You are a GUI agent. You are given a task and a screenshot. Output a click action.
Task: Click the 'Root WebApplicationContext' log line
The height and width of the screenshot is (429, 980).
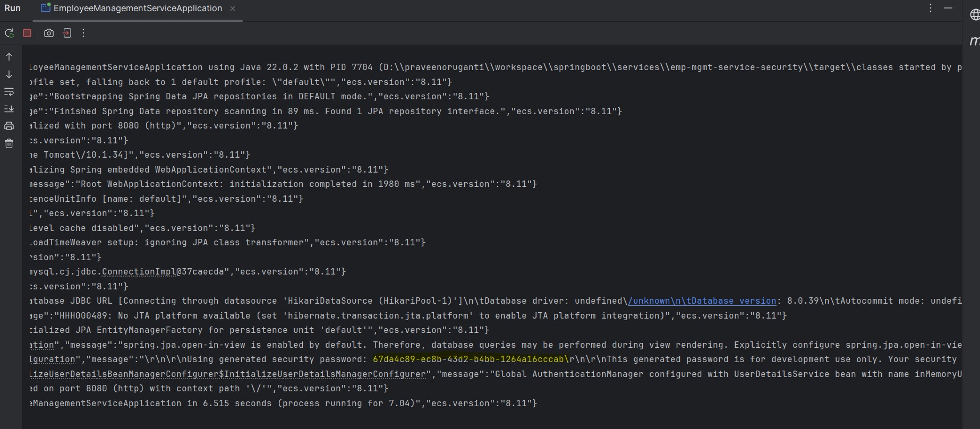[283, 184]
